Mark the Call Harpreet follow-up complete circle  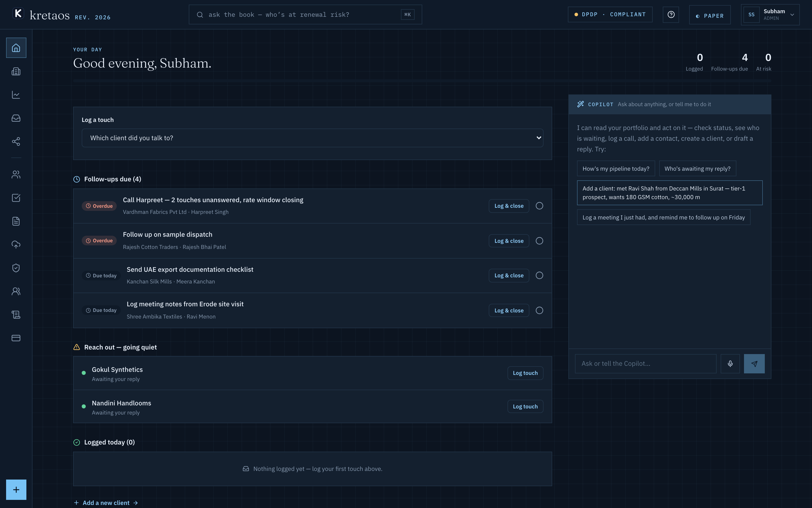click(x=539, y=206)
